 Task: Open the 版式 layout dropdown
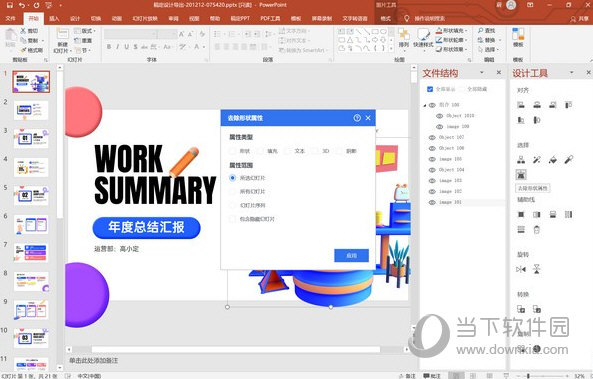[x=85, y=31]
